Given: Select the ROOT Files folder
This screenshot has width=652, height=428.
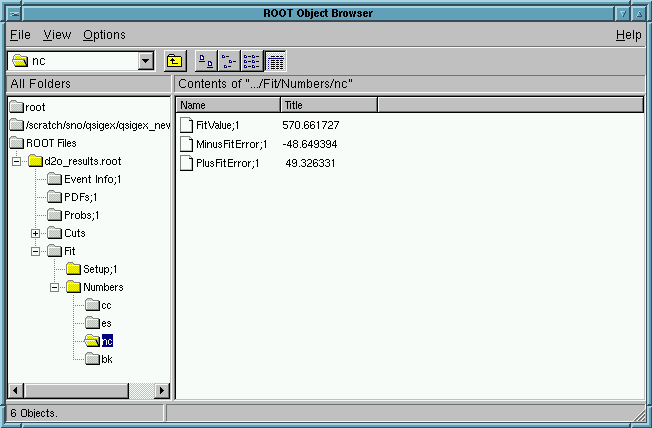Looking at the screenshot, I should coord(43,143).
